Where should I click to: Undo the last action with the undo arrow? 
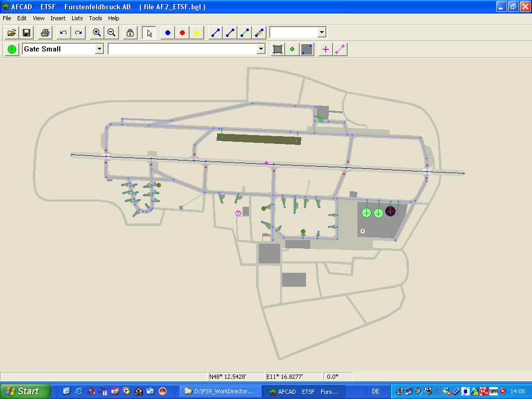point(63,33)
